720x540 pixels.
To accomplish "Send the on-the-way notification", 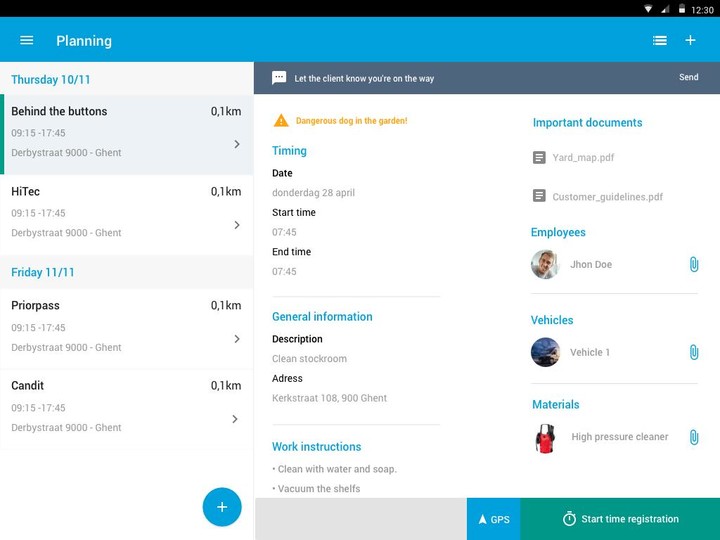I will click(688, 78).
